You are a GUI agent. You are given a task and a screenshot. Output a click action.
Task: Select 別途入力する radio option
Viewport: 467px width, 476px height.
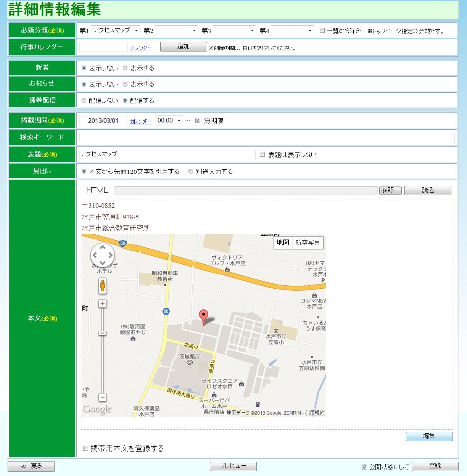tap(191, 172)
